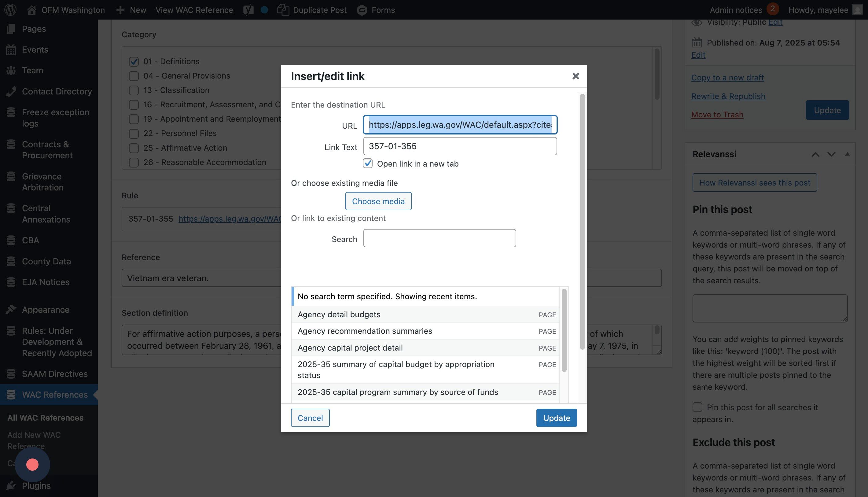The width and height of the screenshot is (868, 497).
Task: Collapse the Relevanssi panel triangle toggle
Action: [x=847, y=154]
